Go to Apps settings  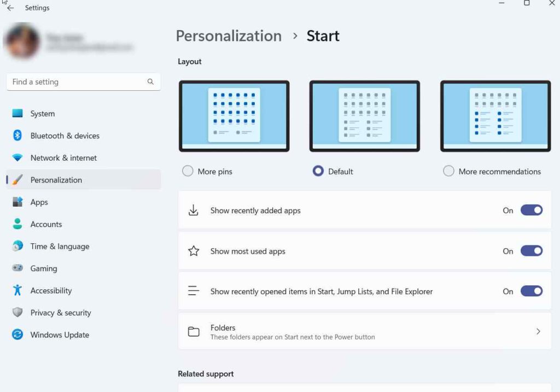[84, 202]
